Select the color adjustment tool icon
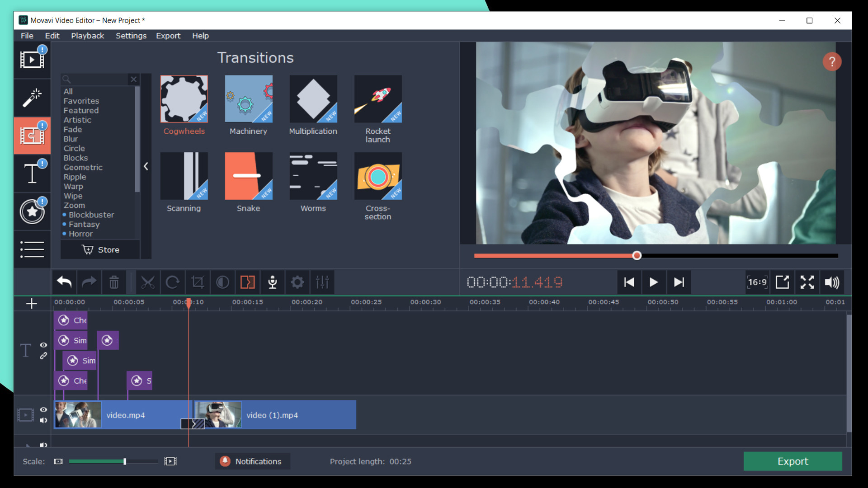Image resolution: width=868 pixels, height=488 pixels. click(x=222, y=282)
